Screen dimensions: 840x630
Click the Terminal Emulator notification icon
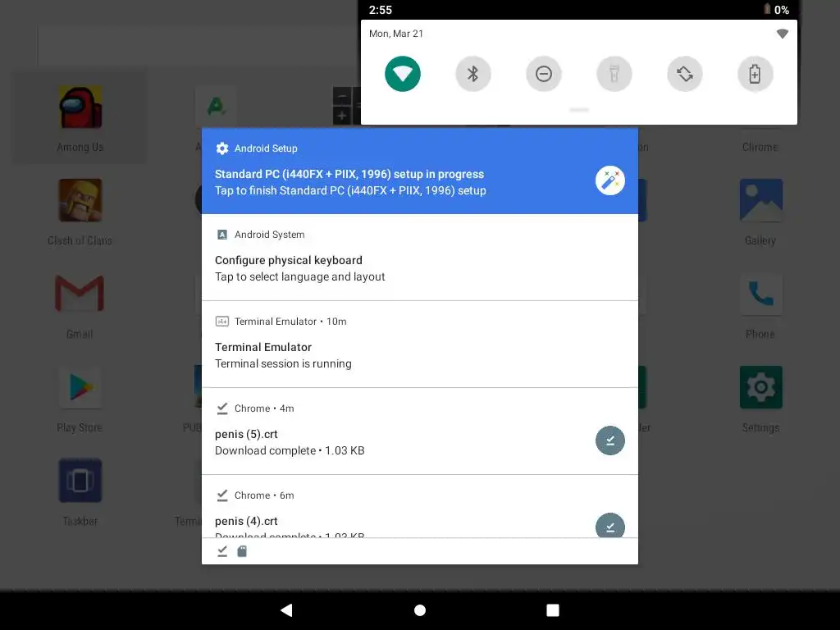tap(221, 322)
